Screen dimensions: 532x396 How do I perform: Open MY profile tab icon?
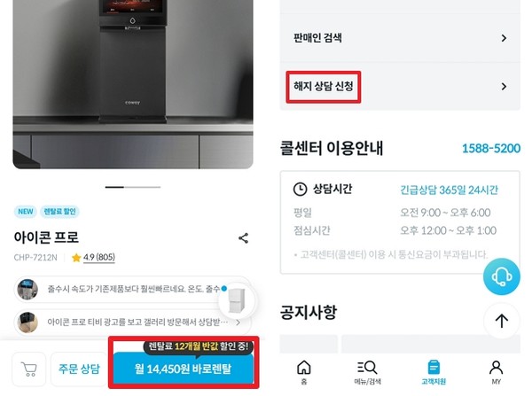[496, 372]
